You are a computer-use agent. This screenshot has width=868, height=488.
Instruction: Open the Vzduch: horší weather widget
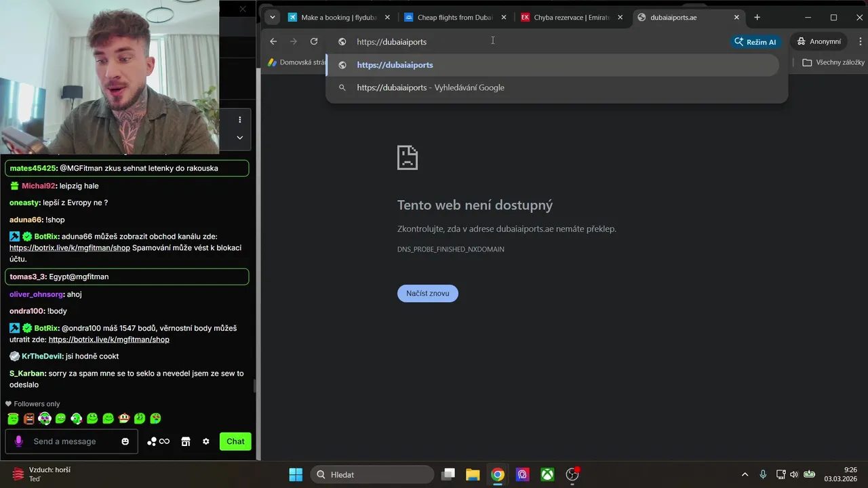pyautogui.click(x=42, y=474)
